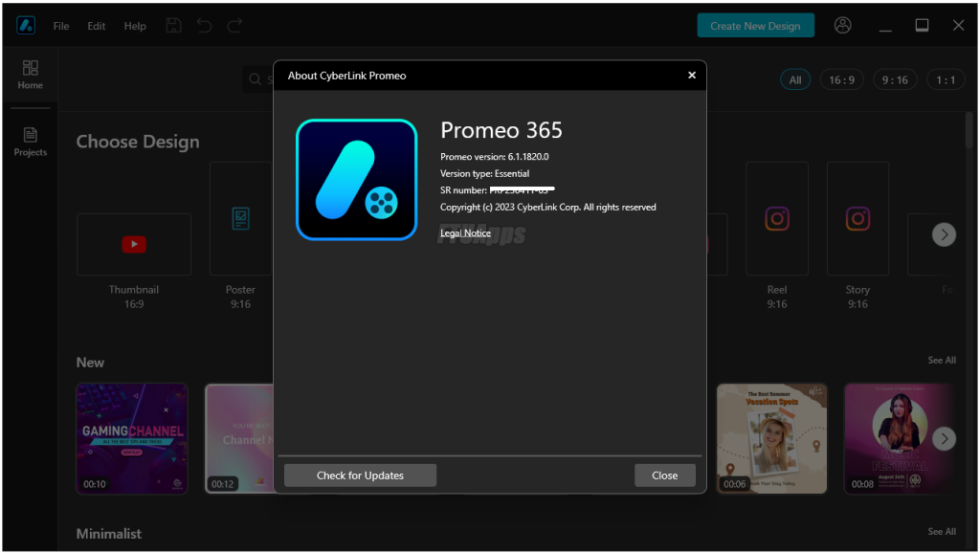This screenshot has height=553, width=980.
Task: Select the 1:1 aspect ratio filter
Action: (945, 80)
